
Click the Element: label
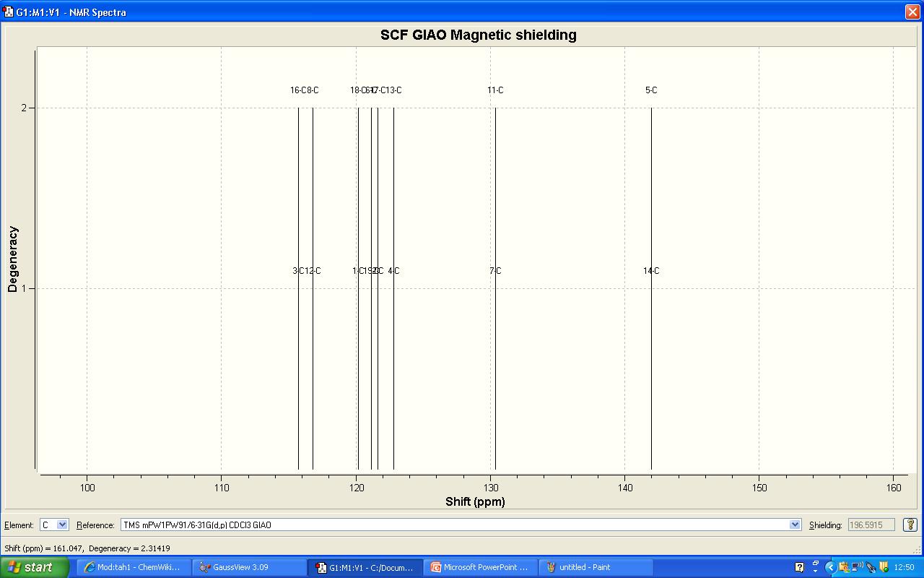point(19,525)
